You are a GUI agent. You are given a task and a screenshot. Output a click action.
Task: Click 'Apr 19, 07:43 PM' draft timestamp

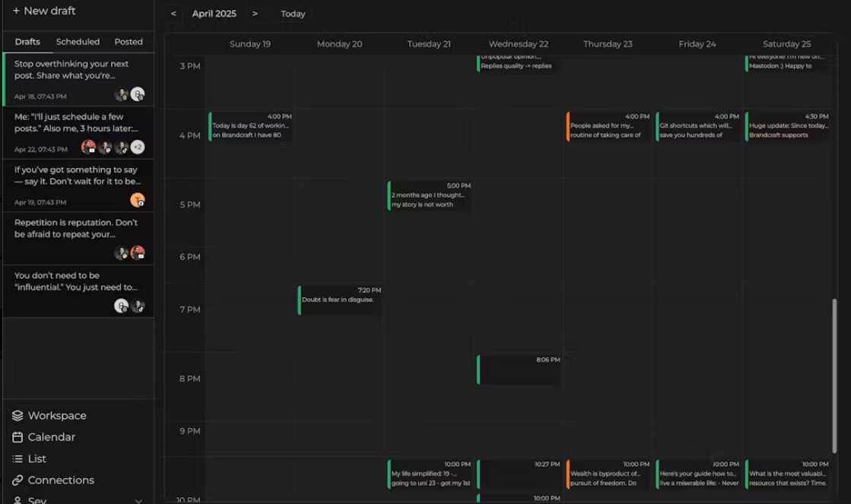coord(40,202)
